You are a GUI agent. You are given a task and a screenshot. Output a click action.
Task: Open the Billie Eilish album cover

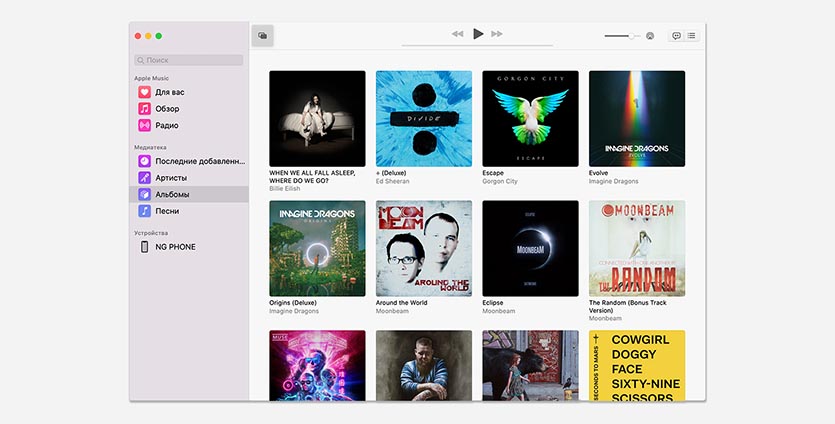317,119
